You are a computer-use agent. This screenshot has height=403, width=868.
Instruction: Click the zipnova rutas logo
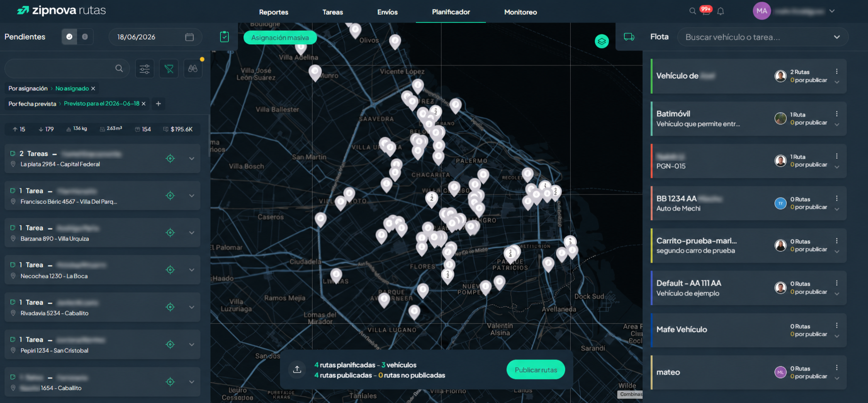pos(61,10)
